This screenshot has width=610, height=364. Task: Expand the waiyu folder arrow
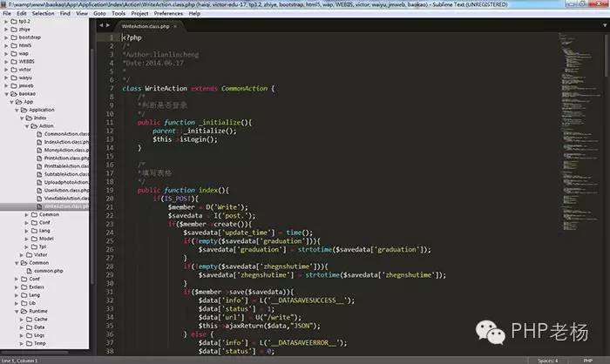point(6,78)
